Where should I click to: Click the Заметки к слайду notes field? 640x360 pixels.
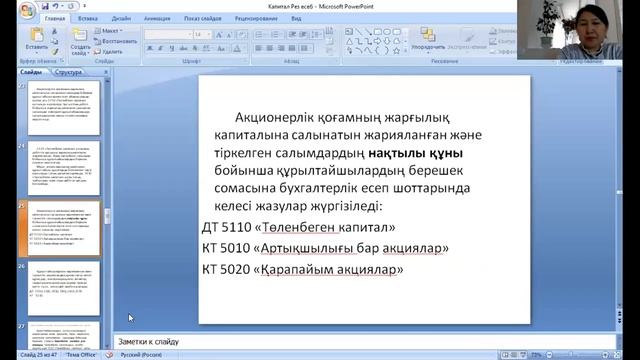[364, 342]
